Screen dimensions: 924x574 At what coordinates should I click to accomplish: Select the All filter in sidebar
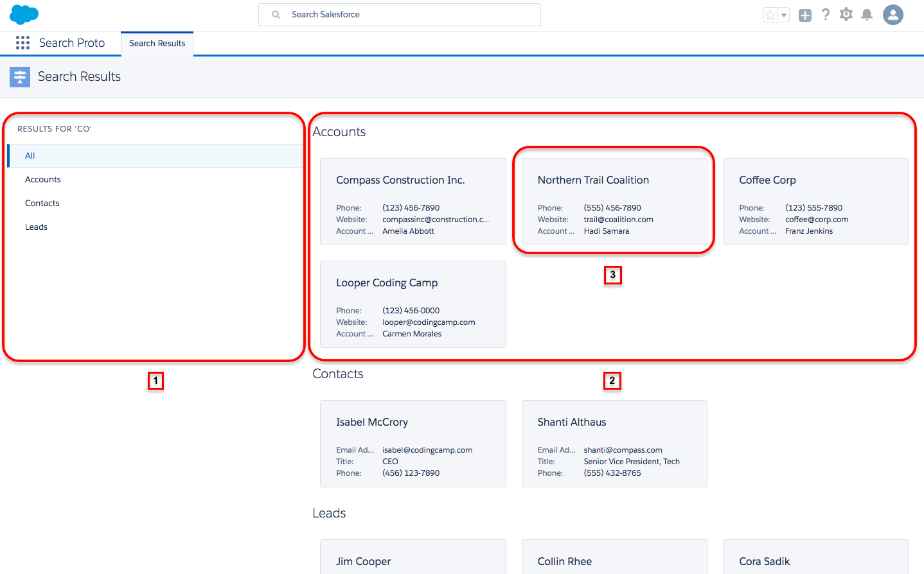[x=155, y=156]
